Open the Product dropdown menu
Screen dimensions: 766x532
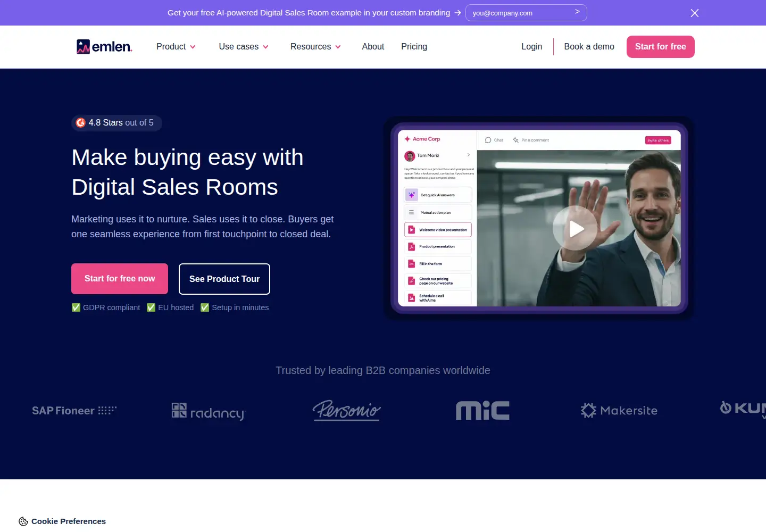click(176, 47)
